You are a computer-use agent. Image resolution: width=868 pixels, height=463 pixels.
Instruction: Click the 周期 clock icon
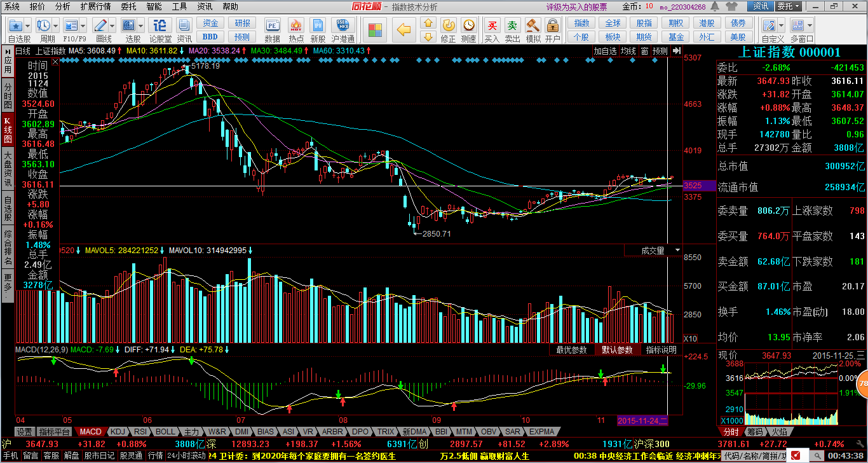click(43, 25)
